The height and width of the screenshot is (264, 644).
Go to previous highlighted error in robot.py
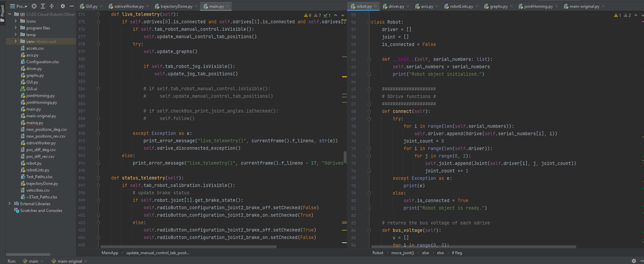636,15
